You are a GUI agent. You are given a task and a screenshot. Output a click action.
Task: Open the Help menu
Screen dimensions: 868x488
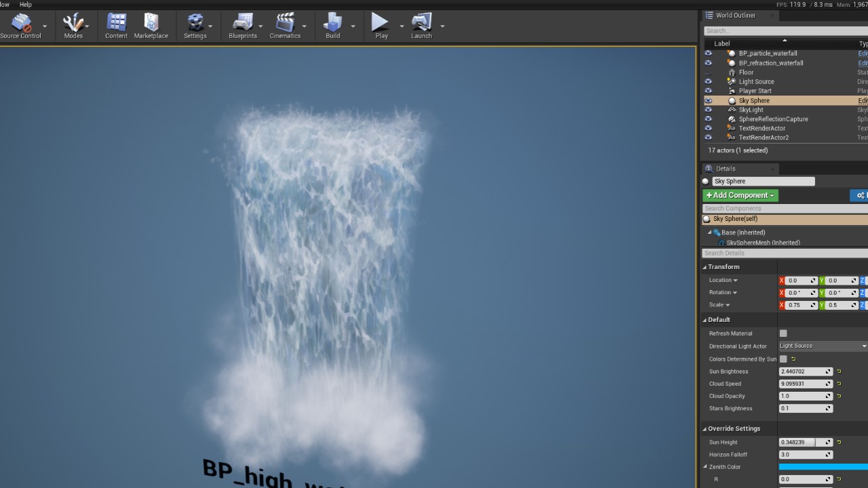(x=25, y=5)
